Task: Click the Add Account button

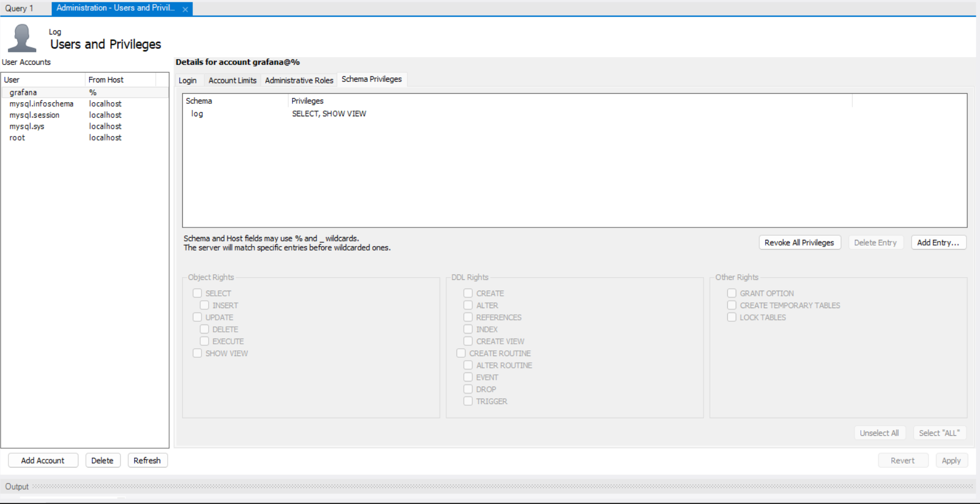Action: (x=43, y=461)
